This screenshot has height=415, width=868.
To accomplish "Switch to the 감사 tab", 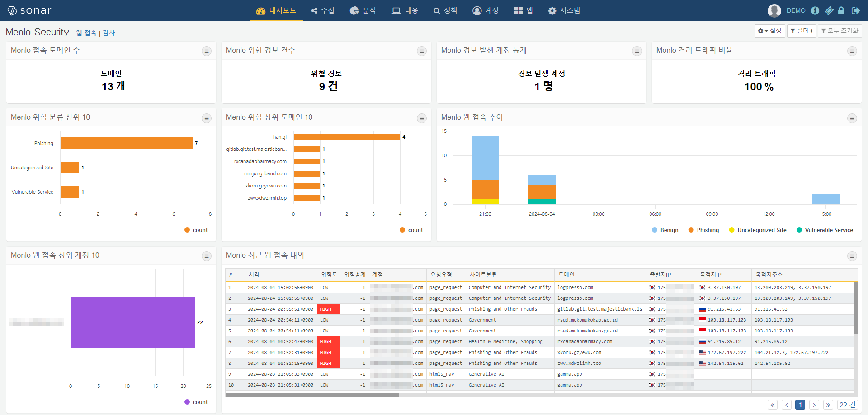I will tap(109, 33).
